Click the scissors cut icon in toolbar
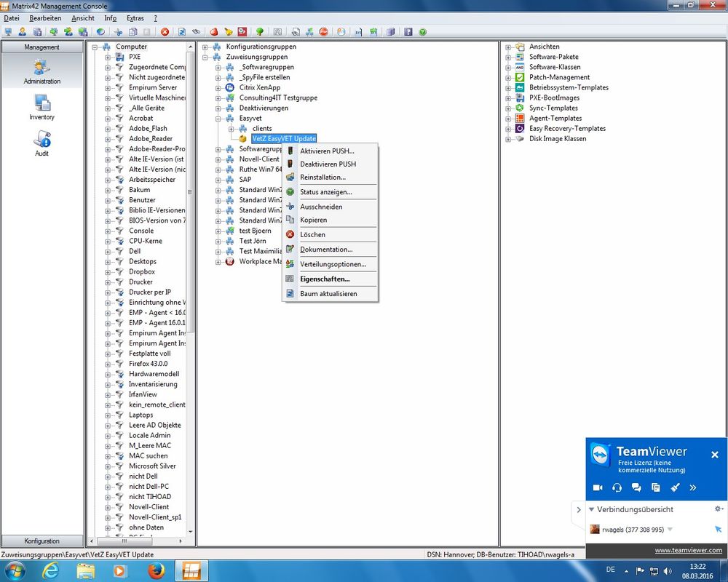This screenshot has height=582, width=728. (118, 32)
